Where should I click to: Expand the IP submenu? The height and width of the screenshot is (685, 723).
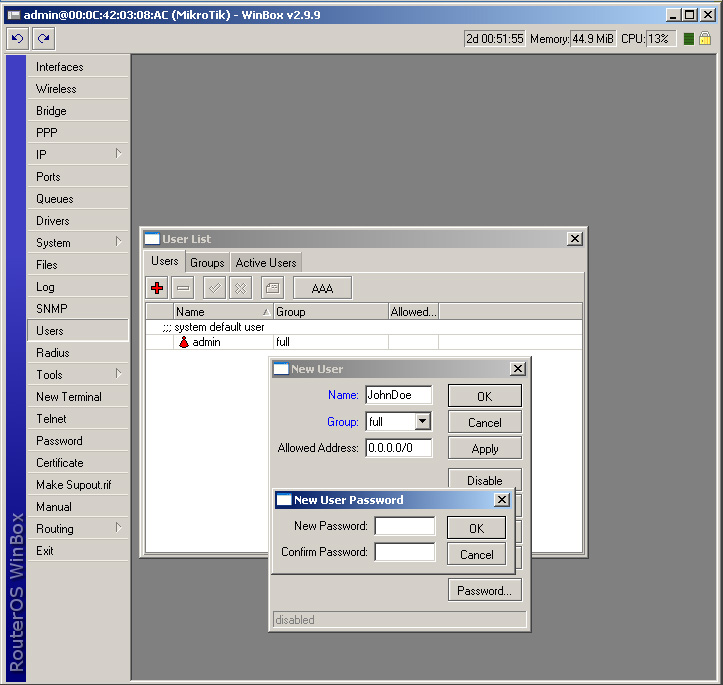coord(118,154)
